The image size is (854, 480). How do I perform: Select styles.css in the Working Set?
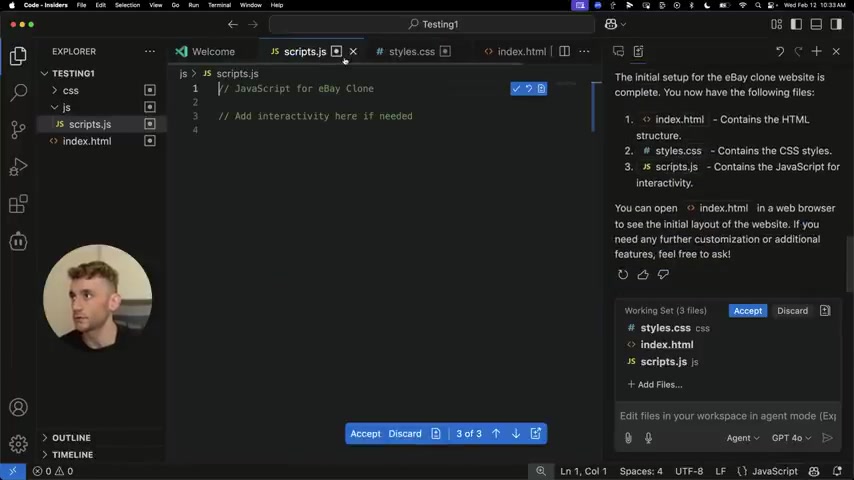pos(668,328)
